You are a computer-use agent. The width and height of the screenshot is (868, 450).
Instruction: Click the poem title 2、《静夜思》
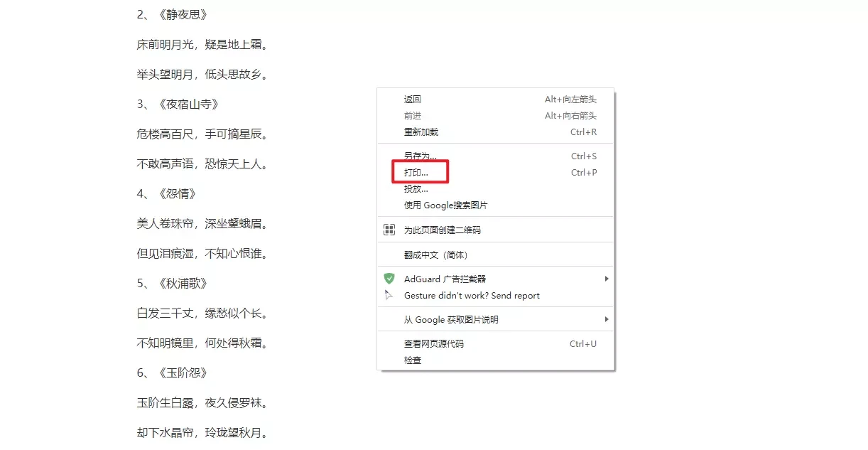173,14
